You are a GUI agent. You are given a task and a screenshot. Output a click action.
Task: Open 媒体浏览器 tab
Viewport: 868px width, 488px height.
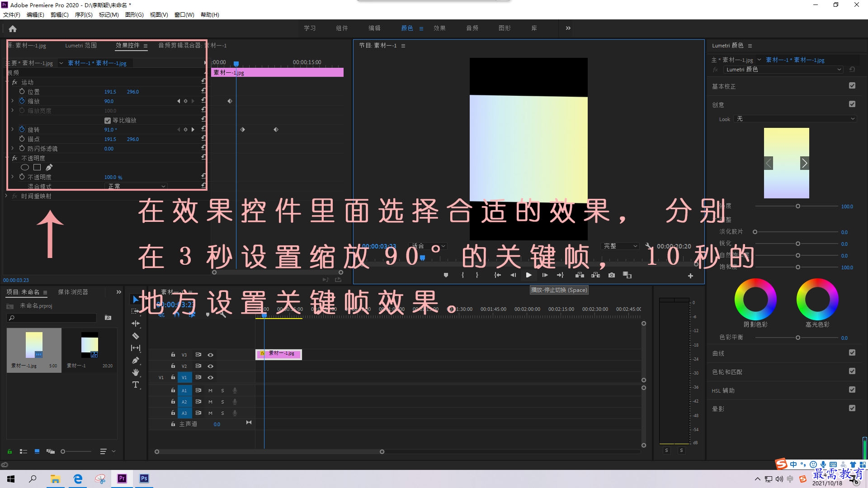coord(73,292)
